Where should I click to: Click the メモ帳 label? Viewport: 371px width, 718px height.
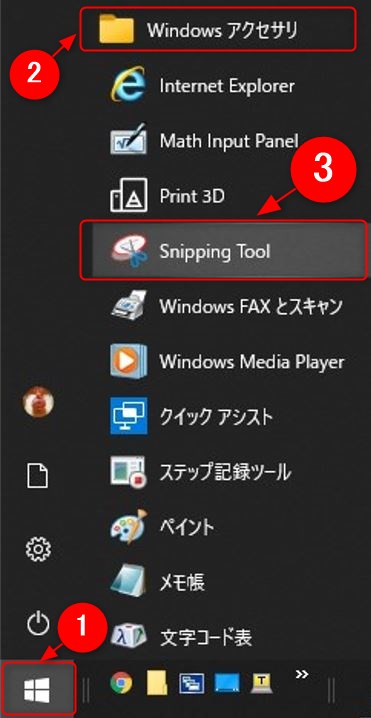[182, 582]
